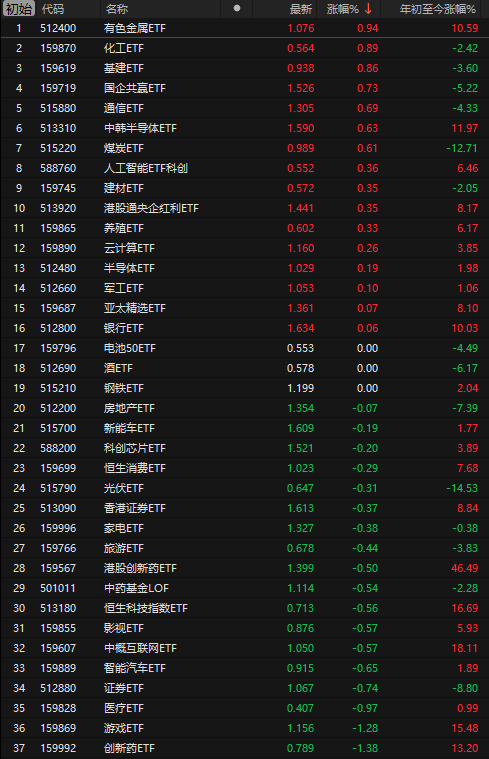
Task: Click latest price 0.407
Action: [300, 708]
